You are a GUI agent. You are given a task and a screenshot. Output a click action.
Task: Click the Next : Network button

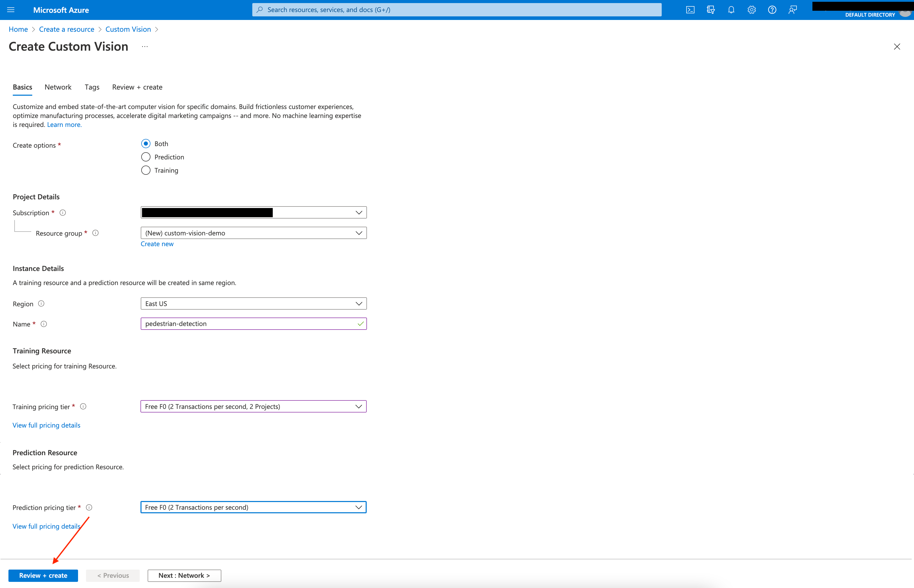[x=184, y=575]
